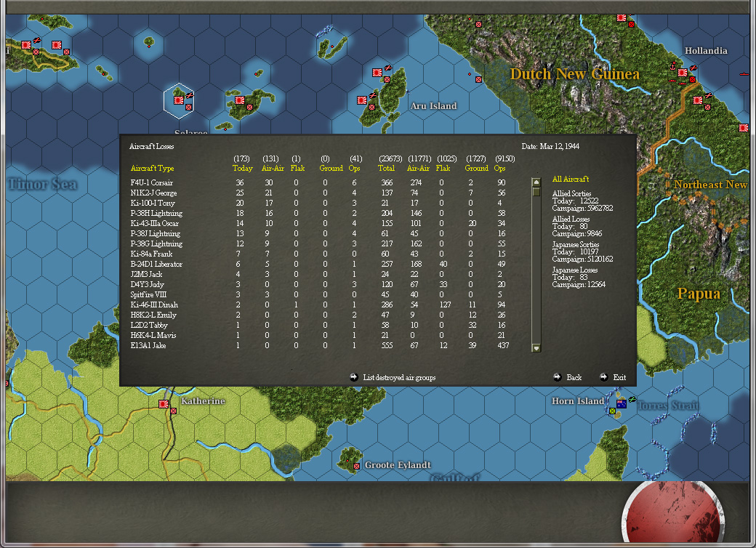This screenshot has height=548, width=756.
Task: Sort by the Aircraft Type header
Action: click(x=152, y=168)
